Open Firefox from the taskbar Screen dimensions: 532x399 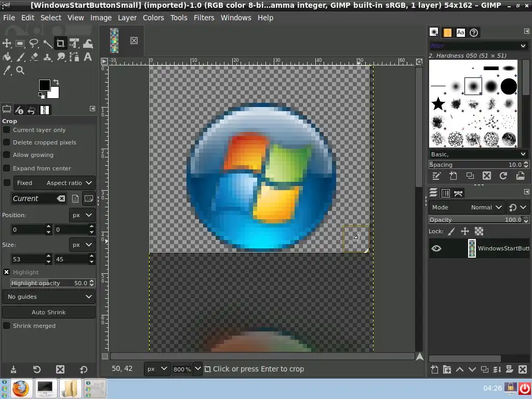point(21,389)
